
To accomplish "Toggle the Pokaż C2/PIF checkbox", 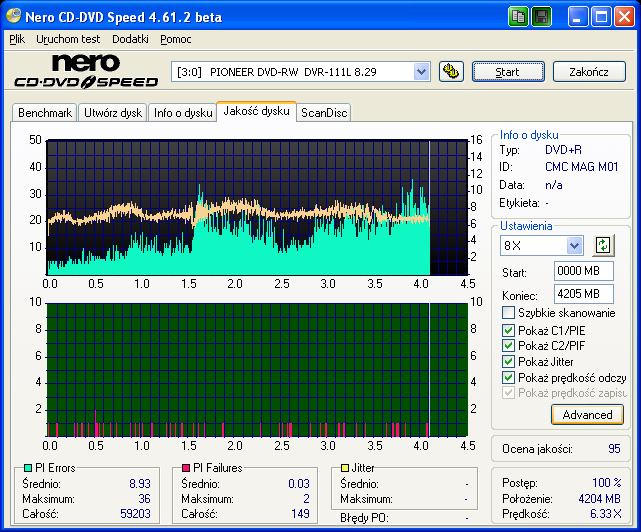I will coord(508,346).
